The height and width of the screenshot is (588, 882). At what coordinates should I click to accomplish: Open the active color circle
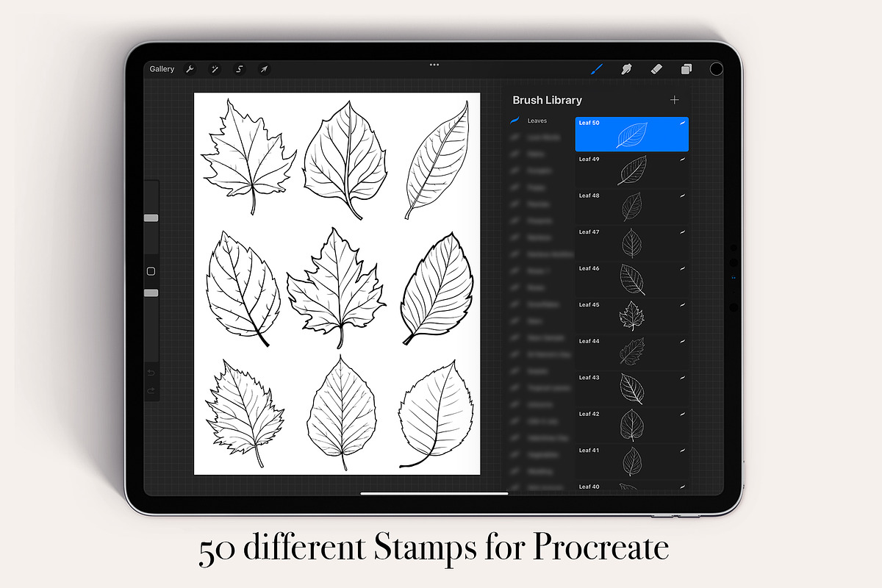pos(716,69)
